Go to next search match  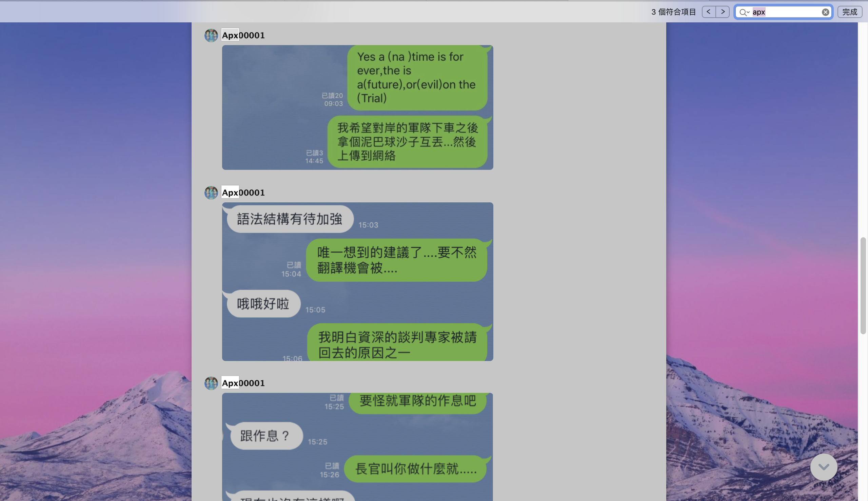coord(723,12)
